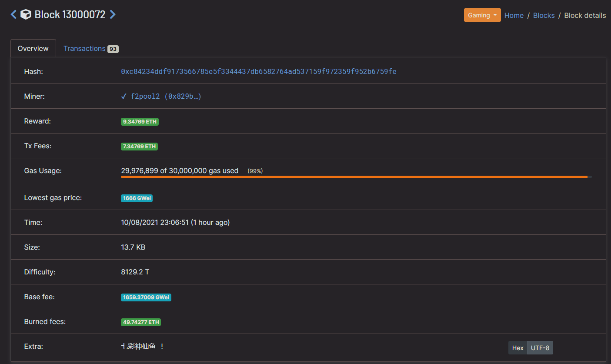611x364 pixels.
Task: Click the 7.34769 ETH tx fees badge
Action: tap(139, 147)
